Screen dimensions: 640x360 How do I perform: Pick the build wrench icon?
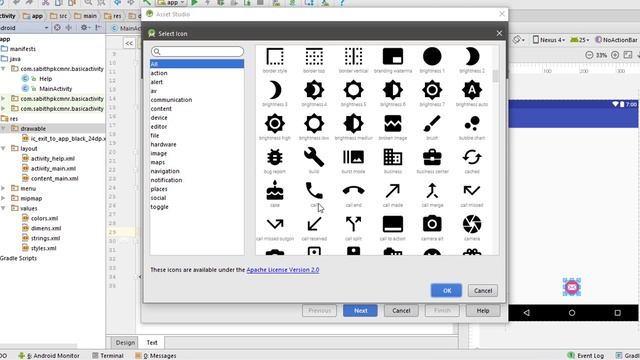[314, 157]
